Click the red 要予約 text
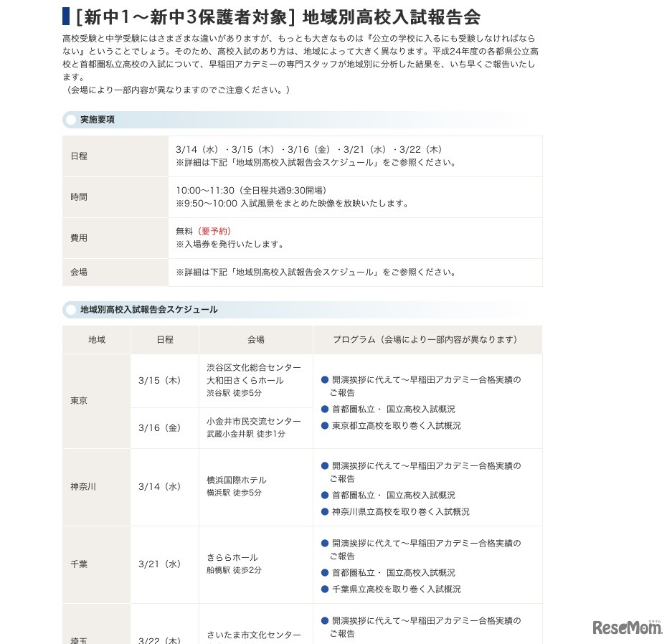Viewport: 672px width, 644px height. coord(214,232)
